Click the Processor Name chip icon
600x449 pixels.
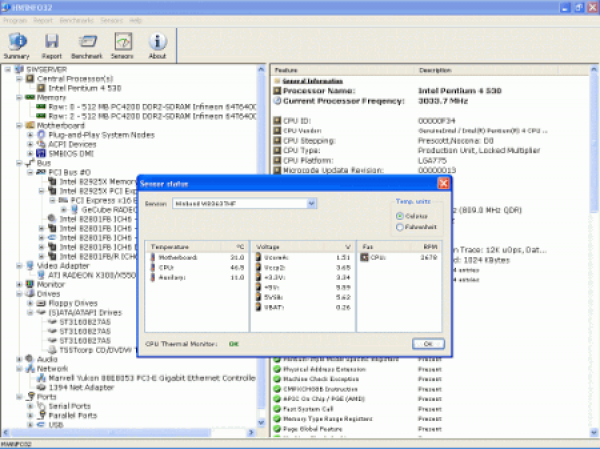[x=277, y=91]
